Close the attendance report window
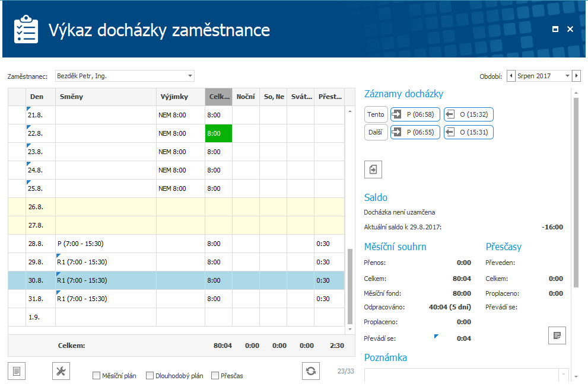The width and height of the screenshot is (588, 390). pos(570,29)
